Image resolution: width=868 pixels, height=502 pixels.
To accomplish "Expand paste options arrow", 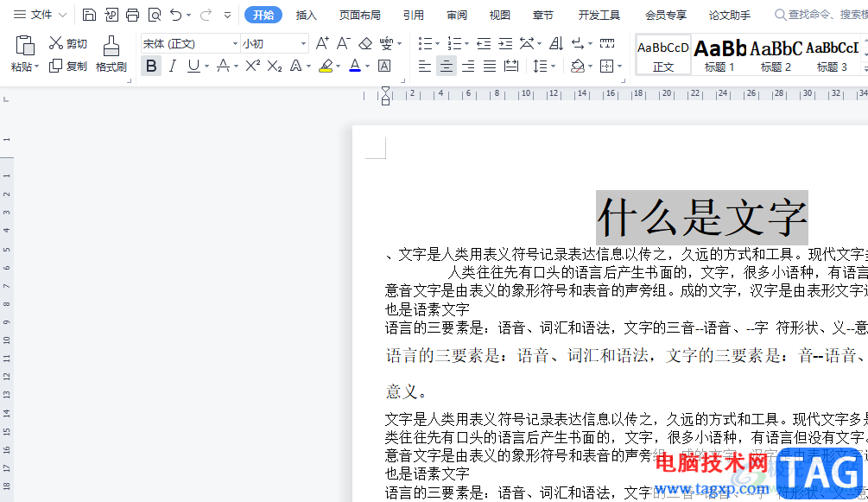I will coord(36,67).
